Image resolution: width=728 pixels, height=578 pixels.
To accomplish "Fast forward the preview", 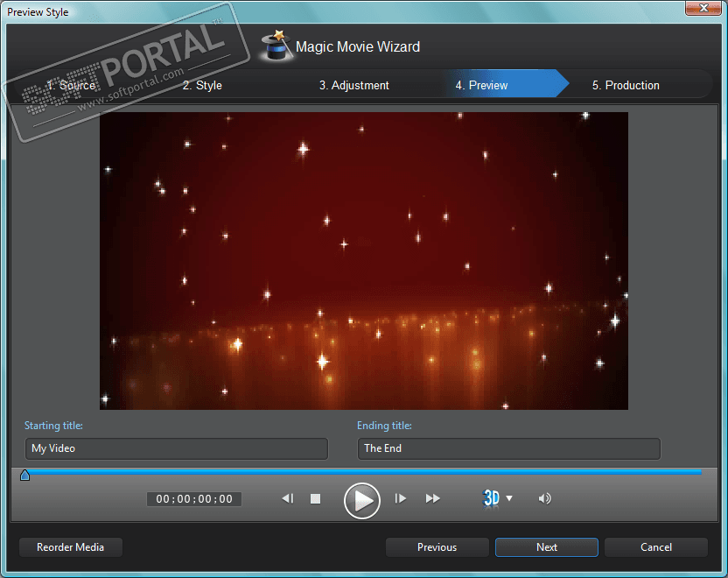I will (433, 498).
